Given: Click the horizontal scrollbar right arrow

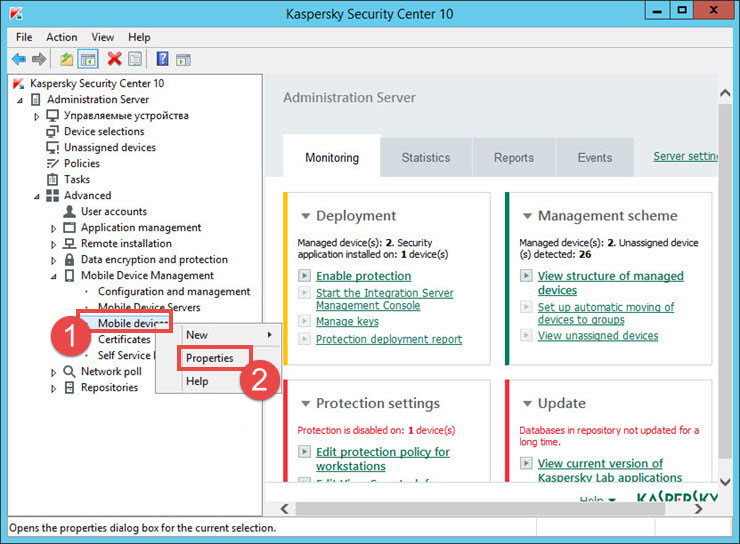Looking at the screenshot, I should pos(698,509).
